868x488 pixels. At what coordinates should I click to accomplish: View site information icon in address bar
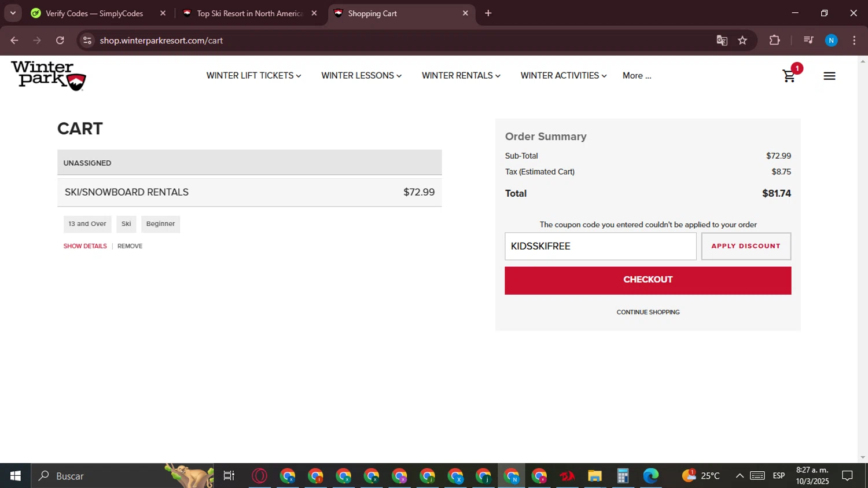(x=87, y=41)
